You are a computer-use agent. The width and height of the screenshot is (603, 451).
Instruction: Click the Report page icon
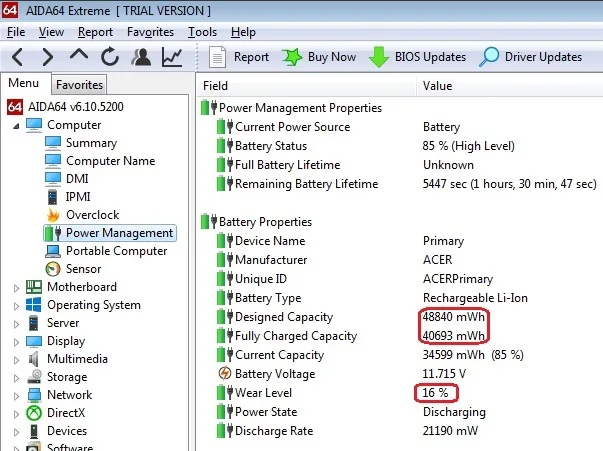(x=217, y=57)
